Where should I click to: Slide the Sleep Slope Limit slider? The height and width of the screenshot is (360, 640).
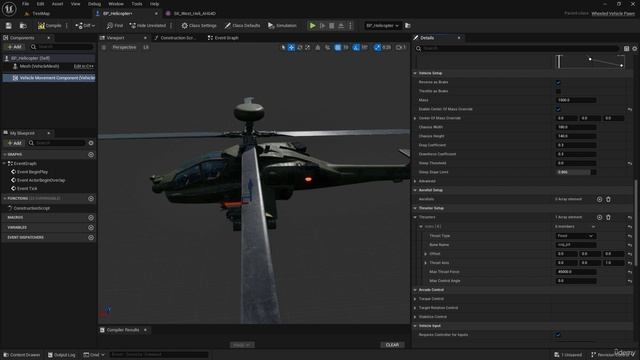click(576, 172)
